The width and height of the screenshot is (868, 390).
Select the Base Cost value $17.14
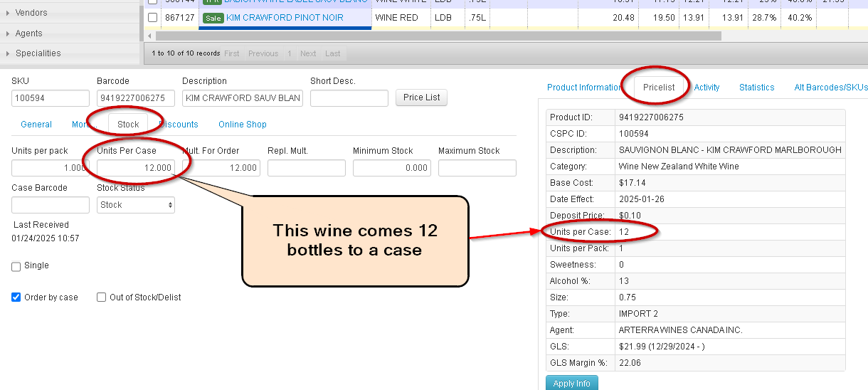click(x=632, y=183)
